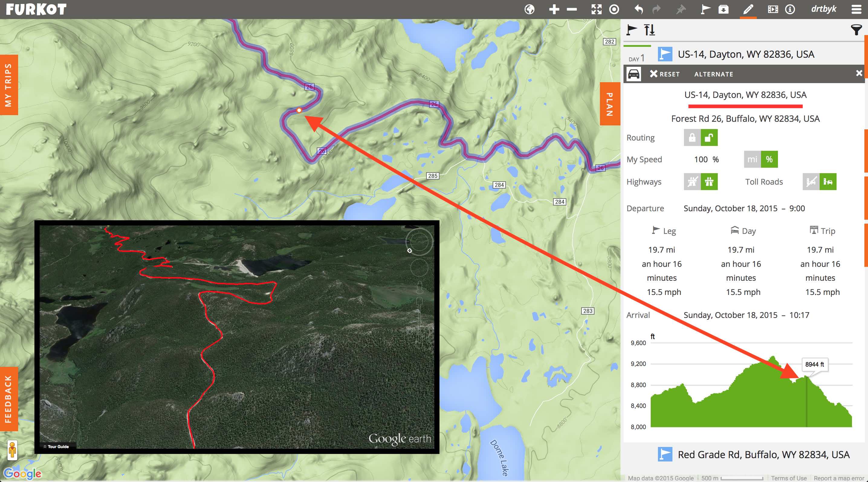Click the Google Earth compass ring control
The image size is (868, 482).
(x=419, y=241)
